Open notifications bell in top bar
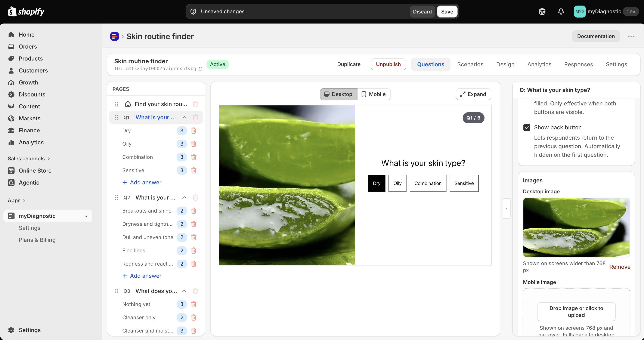 (561, 12)
